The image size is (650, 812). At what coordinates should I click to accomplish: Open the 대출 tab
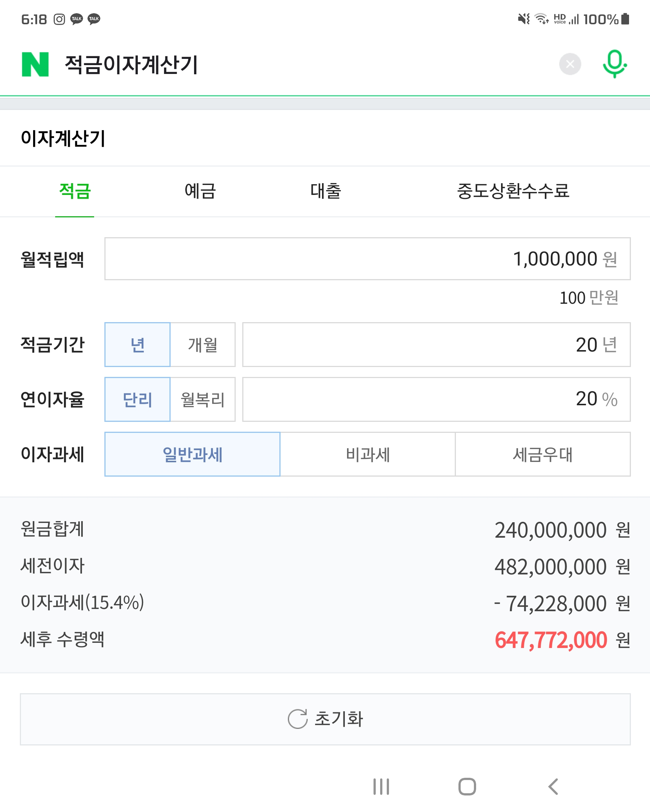point(326,191)
